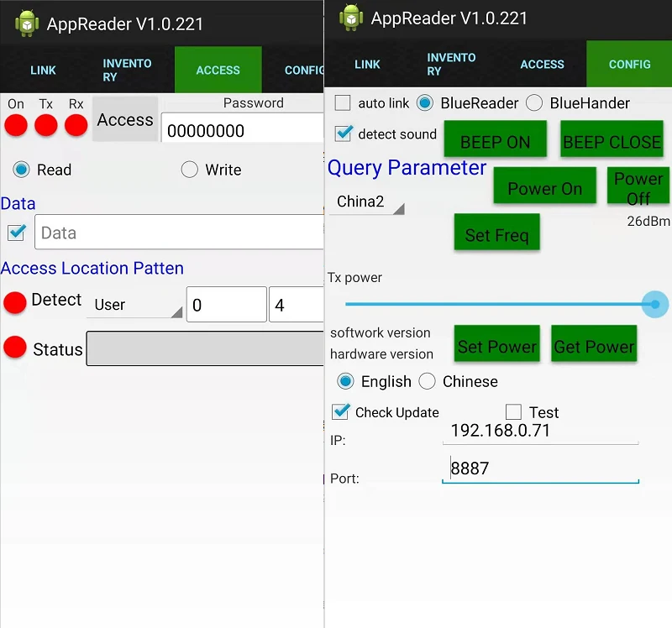The image size is (672, 628).
Task: Click the Get Power button
Action: pos(594,343)
